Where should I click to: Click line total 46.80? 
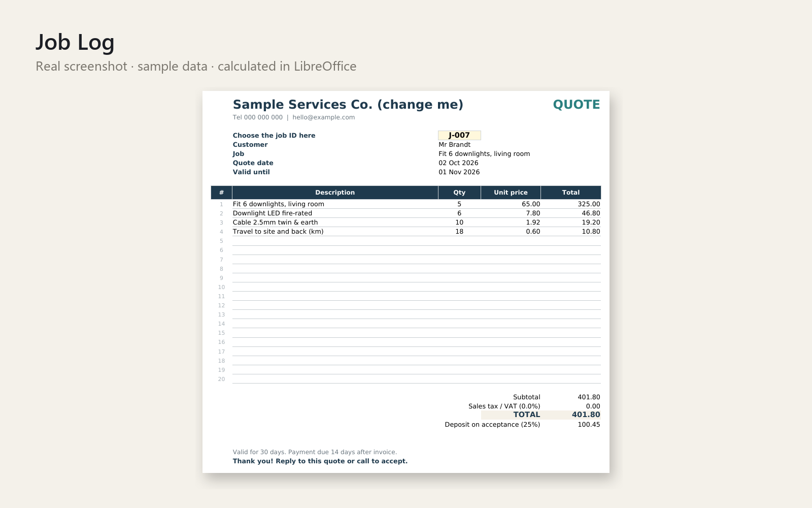(x=591, y=213)
